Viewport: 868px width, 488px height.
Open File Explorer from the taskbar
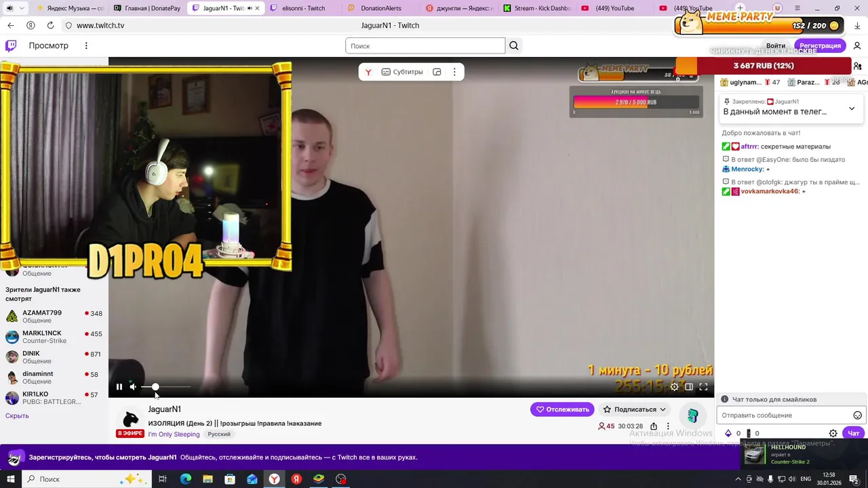coord(208,479)
